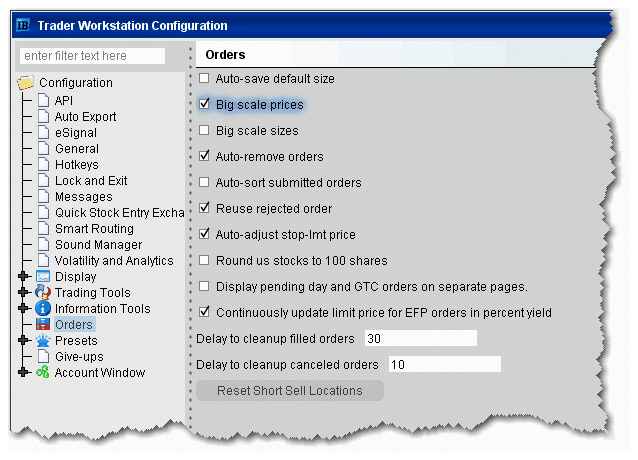
Task: Click the Hotkeys page icon
Action: (43, 164)
